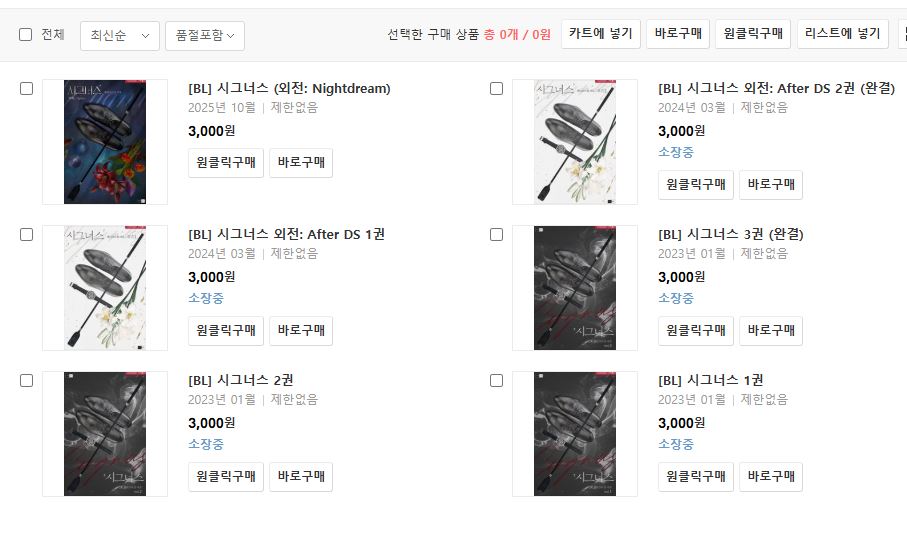Select checkbox beside 시그너스 2권
Screen dimensions: 907x533
click(27, 380)
